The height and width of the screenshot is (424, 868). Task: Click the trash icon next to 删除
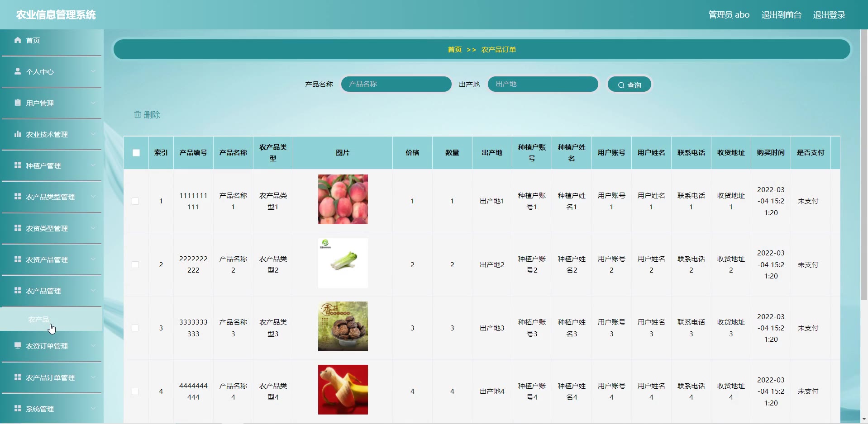coord(138,115)
